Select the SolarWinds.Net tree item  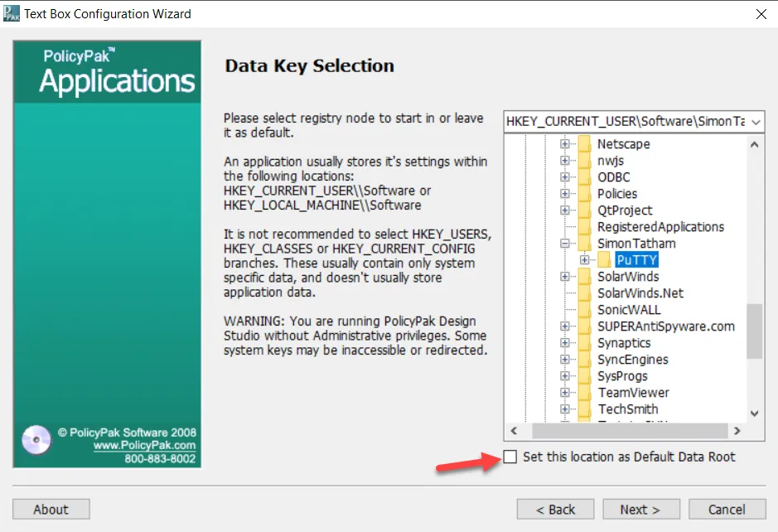[x=640, y=293]
